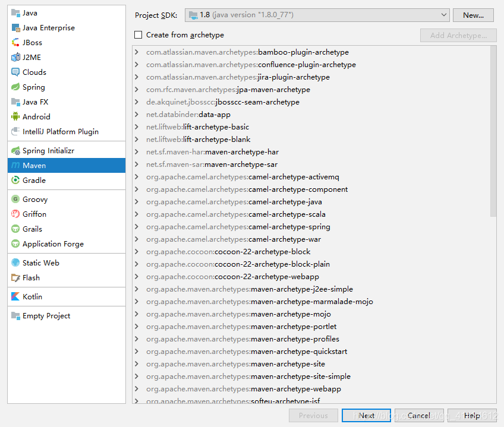Image resolution: width=504 pixels, height=427 pixels.
Task: Enable Create from archetype checkbox
Action: pos(138,34)
